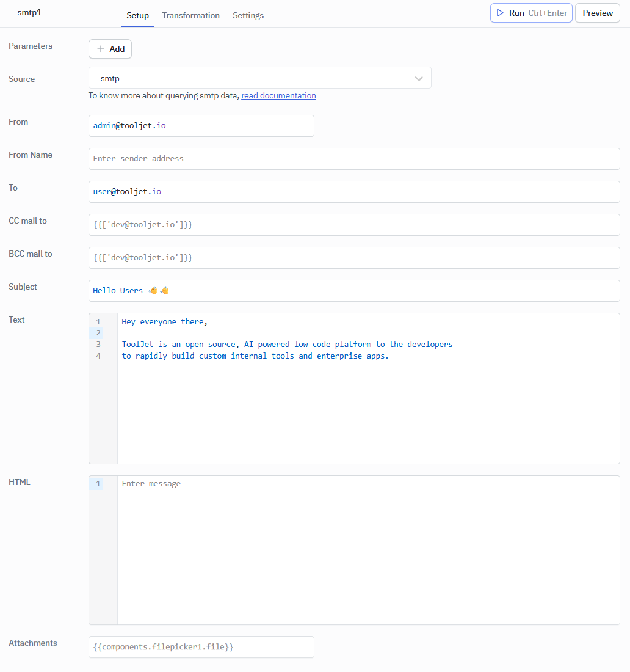Click line 2 in the Text editor
Image resolution: width=630 pixels, height=672 pixels.
[x=244, y=332]
